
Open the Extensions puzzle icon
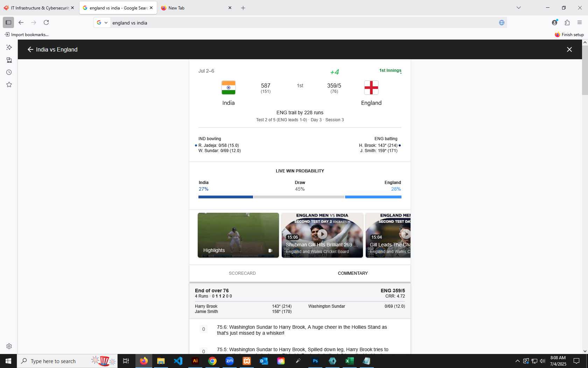click(567, 22)
